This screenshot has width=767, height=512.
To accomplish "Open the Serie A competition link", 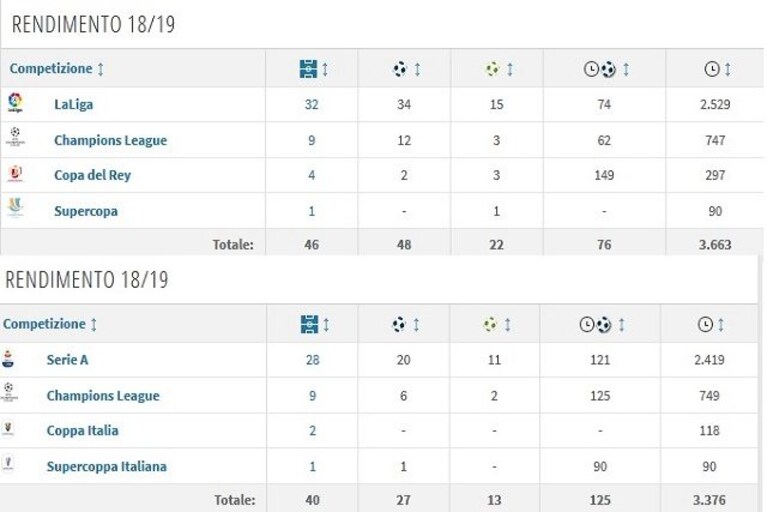I will pyautogui.click(x=68, y=360).
